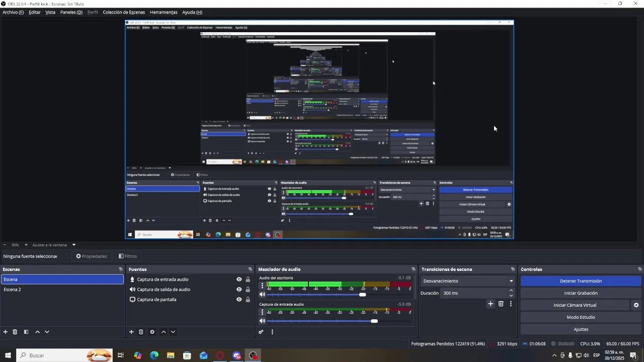Click Windows Start button
This screenshot has height=362, width=644.
(x=8, y=355)
